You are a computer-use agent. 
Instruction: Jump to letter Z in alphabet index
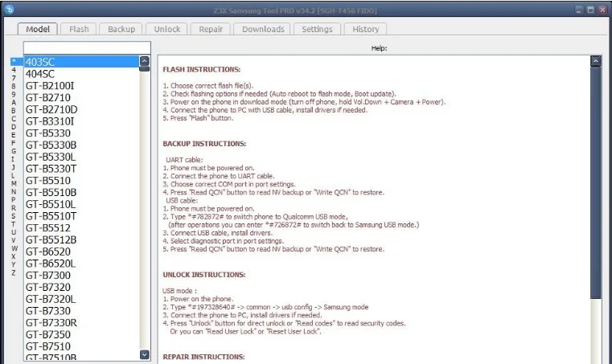14,272
